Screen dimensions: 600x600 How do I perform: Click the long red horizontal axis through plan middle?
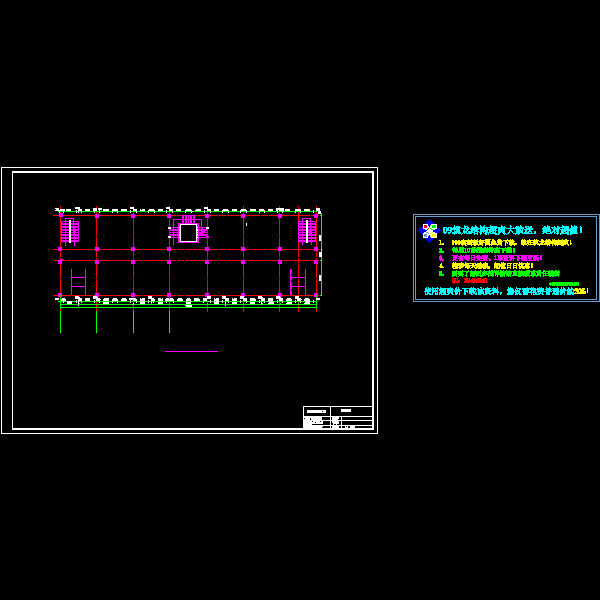pos(188,260)
